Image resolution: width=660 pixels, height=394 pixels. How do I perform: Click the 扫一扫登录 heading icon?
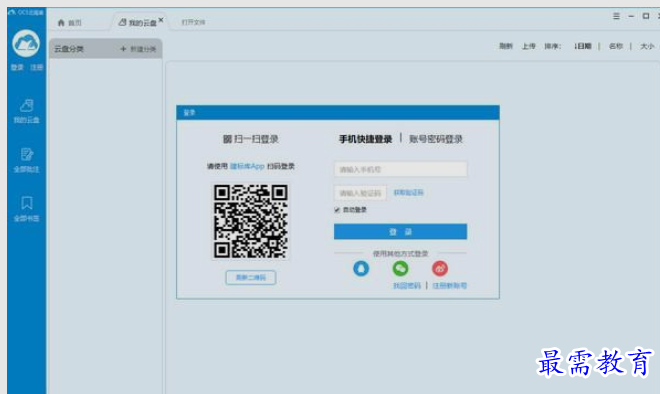[x=227, y=139]
